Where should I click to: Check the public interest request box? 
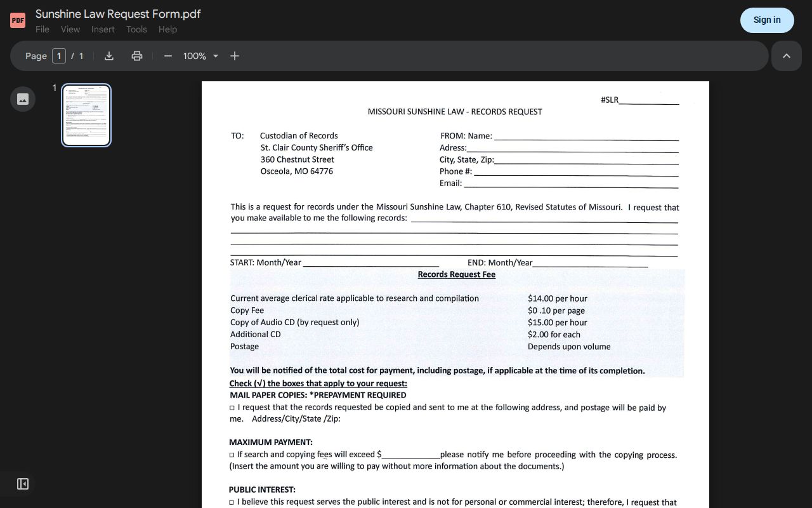pos(232,502)
